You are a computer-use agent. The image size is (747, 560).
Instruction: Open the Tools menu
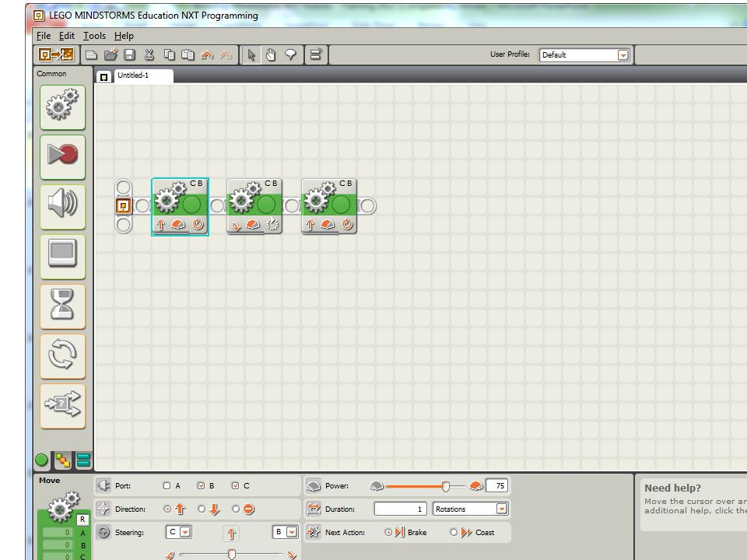click(94, 36)
